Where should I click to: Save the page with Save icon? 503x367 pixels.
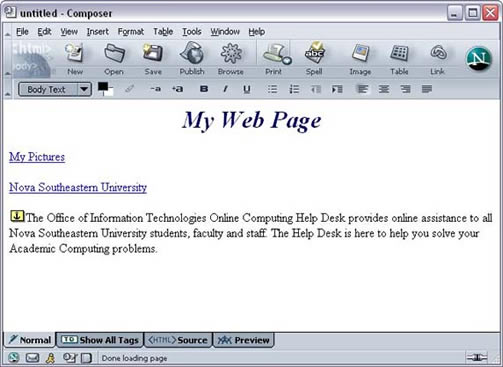pyautogui.click(x=153, y=58)
